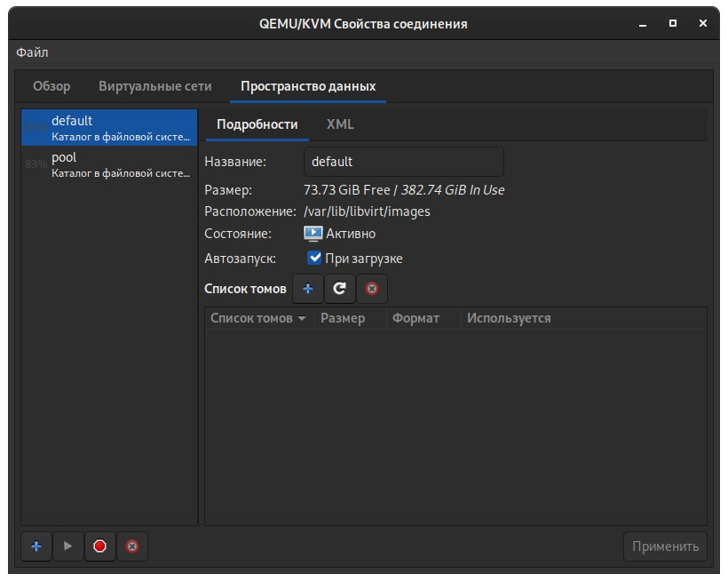Sort volumes by Формат column
This screenshot has width=728, height=582.
pos(423,318)
